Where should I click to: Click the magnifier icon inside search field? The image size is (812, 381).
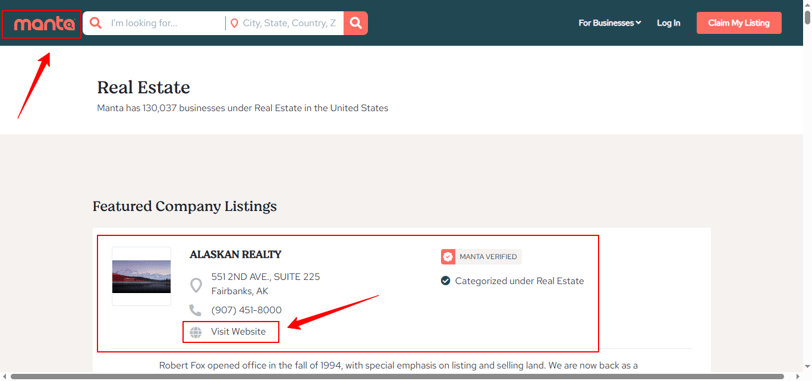95,23
